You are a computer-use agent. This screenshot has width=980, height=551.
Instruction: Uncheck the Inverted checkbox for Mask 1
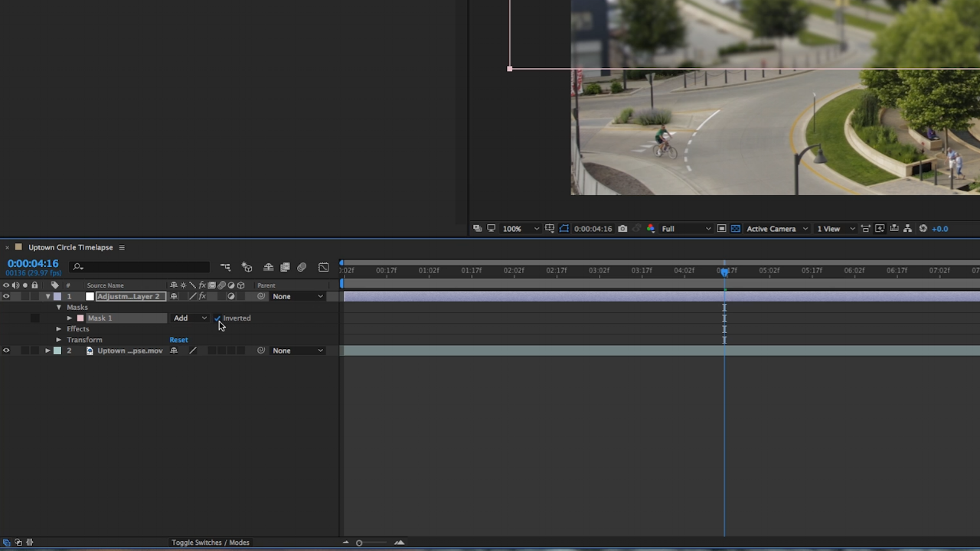point(217,318)
